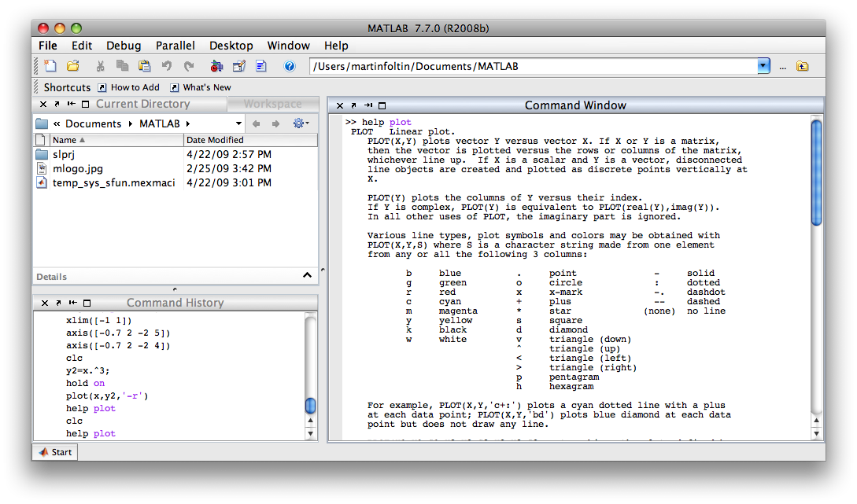
Task: Undock the Current Directory panel
Action: click(57, 104)
